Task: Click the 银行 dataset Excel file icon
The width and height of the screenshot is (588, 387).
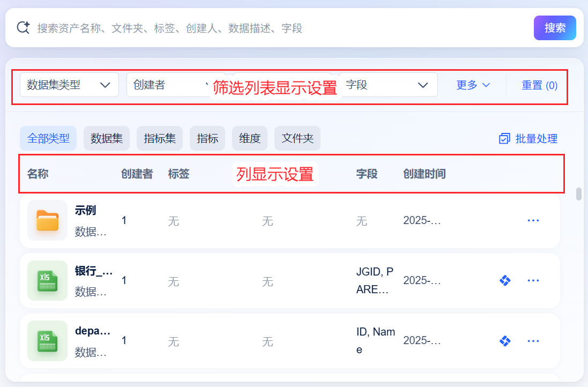Action: [47, 280]
